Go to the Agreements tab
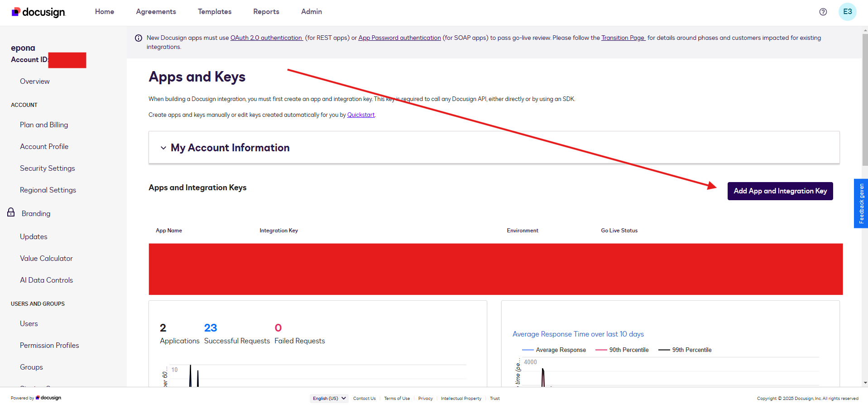Viewport: 868px width, 409px height. tap(156, 12)
